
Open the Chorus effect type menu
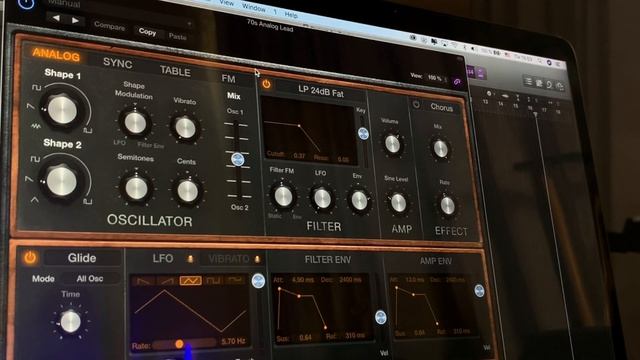[x=442, y=107]
